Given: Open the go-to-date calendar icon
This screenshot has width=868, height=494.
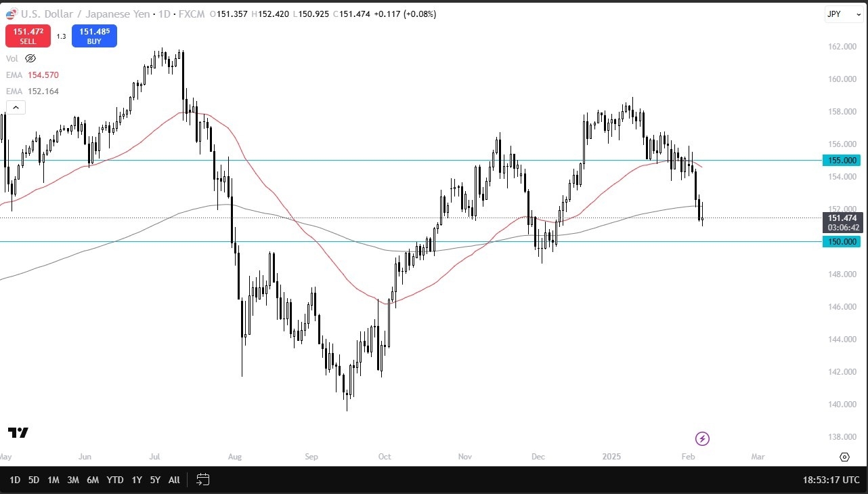Looking at the screenshot, I should pyautogui.click(x=202, y=480).
